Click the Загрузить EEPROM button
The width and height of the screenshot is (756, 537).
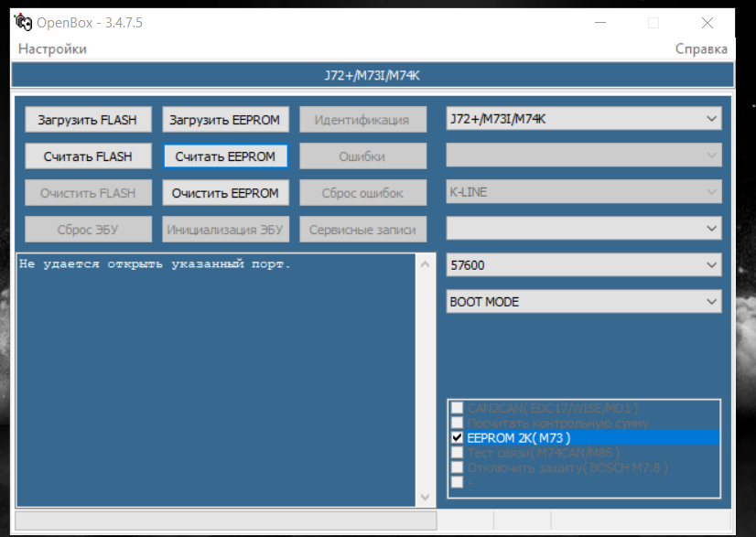(x=225, y=120)
